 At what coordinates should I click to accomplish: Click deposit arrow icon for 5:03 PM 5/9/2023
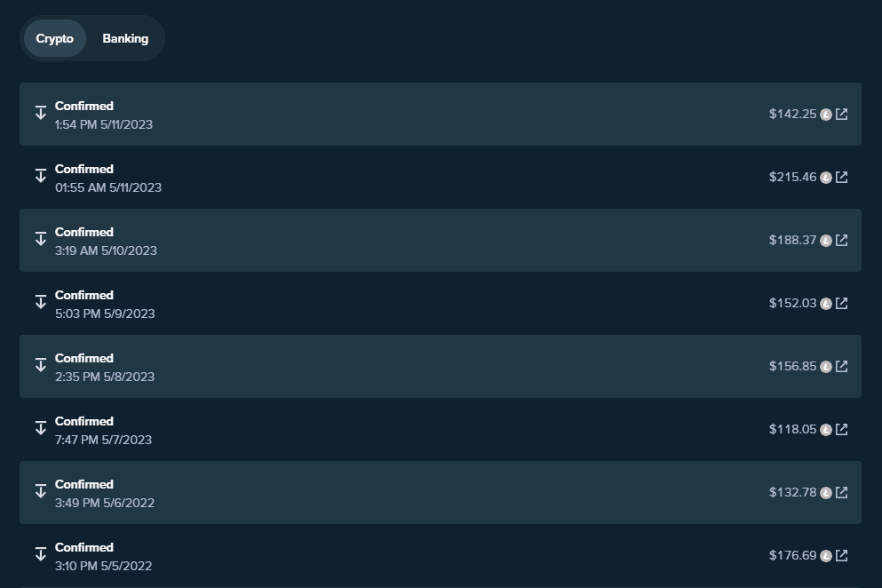[x=40, y=302]
